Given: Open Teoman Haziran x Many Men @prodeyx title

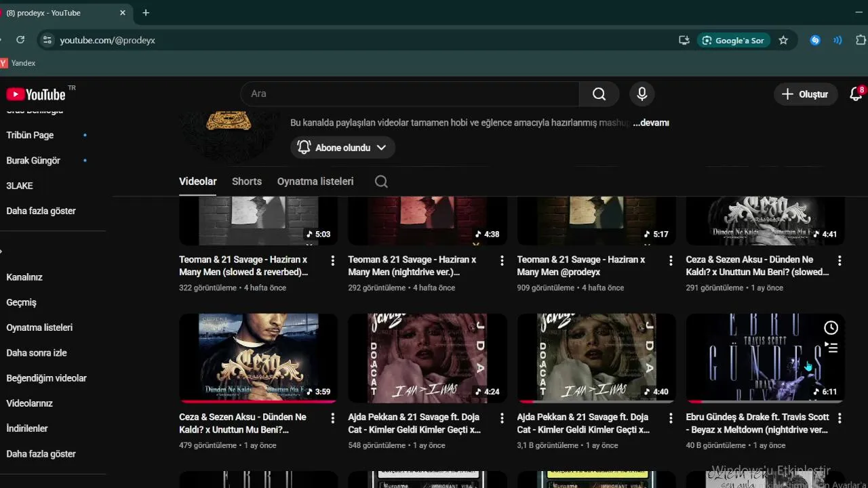Looking at the screenshot, I should click(581, 266).
